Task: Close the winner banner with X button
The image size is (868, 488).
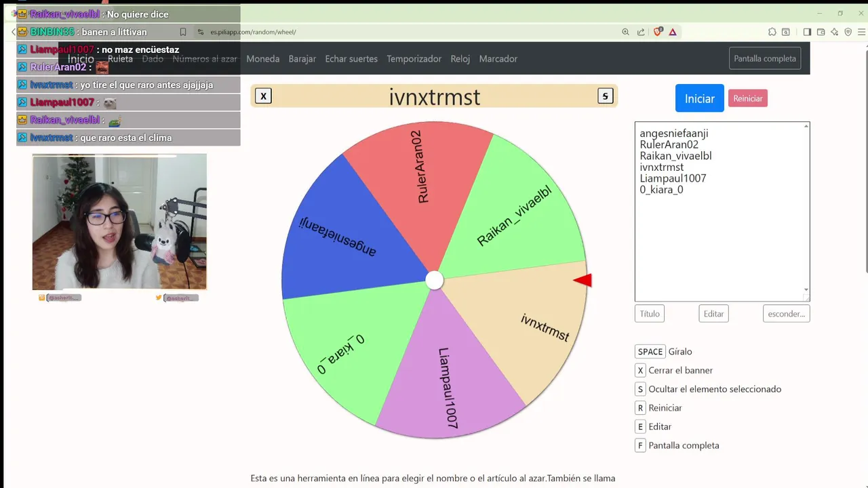Action: click(x=263, y=96)
